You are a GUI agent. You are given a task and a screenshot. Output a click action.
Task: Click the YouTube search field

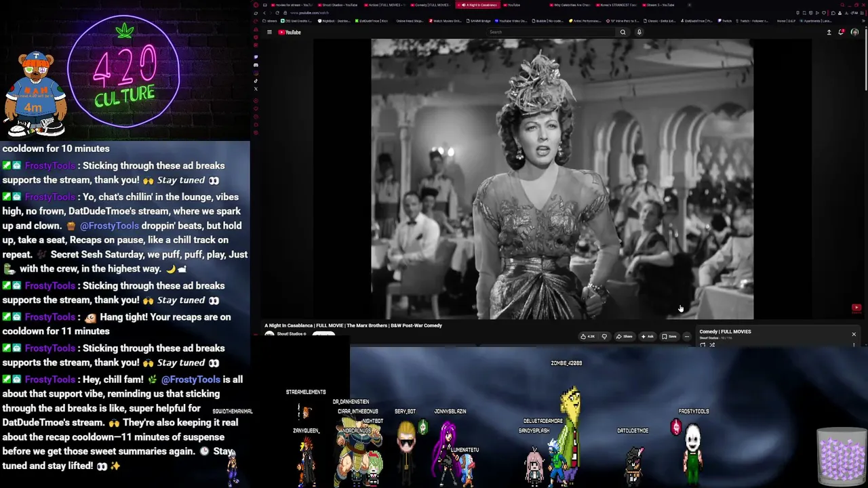click(x=551, y=32)
